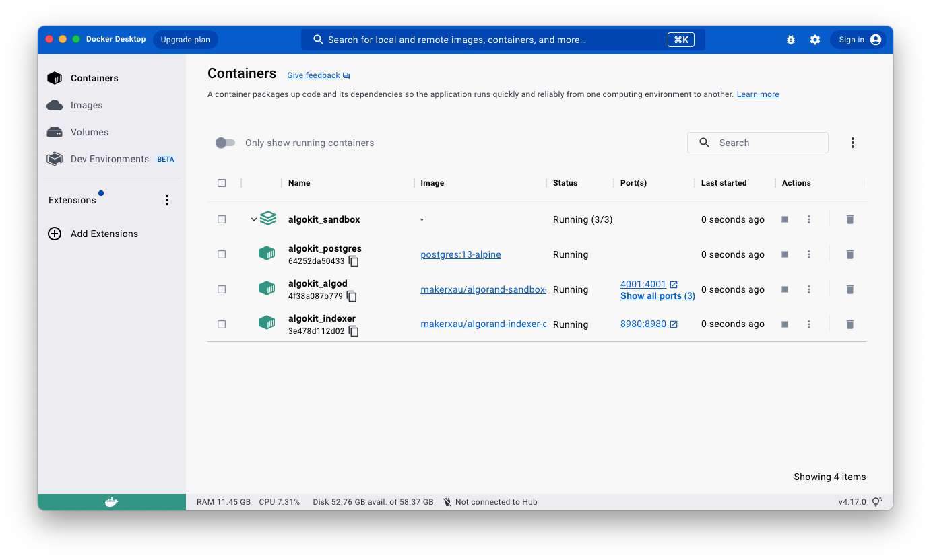Screen dimensions: 931x560
Task: Stop the algokit_algod container
Action: [785, 289]
